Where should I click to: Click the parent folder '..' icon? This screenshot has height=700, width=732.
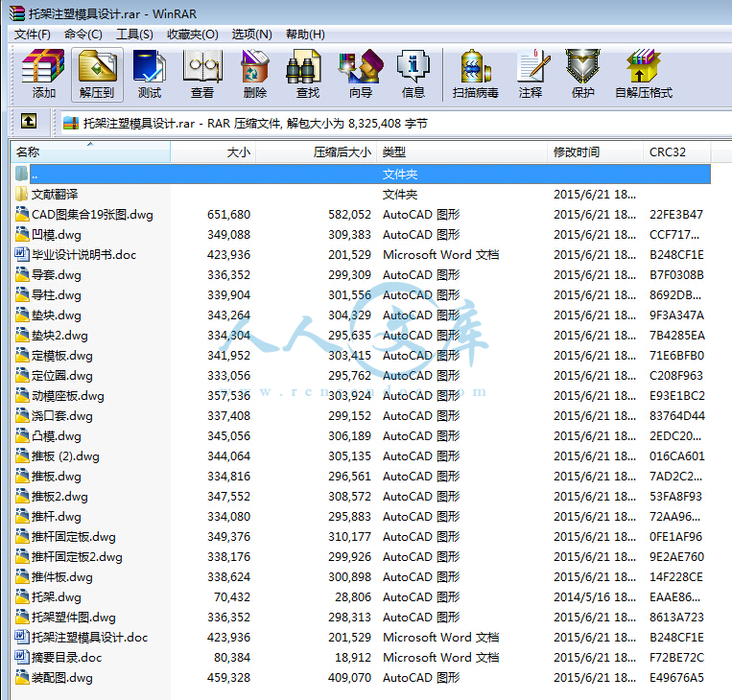tap(21, 175)
